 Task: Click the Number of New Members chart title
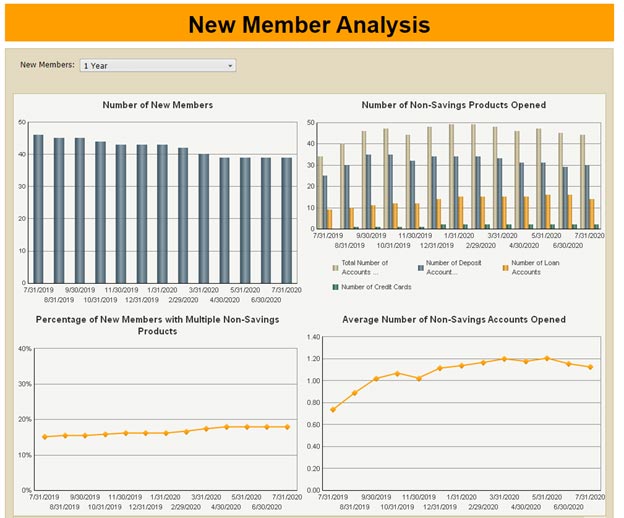158,104
